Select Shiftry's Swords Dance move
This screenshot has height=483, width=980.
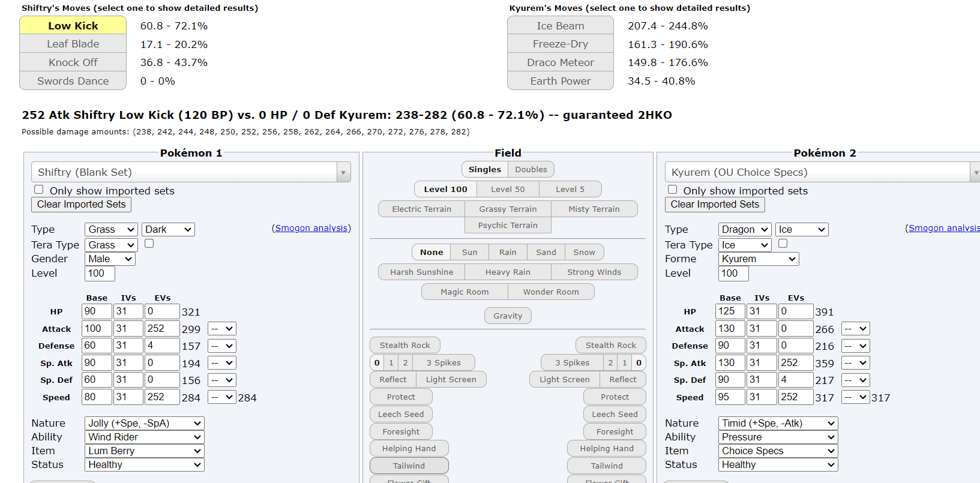pos(73,81)
